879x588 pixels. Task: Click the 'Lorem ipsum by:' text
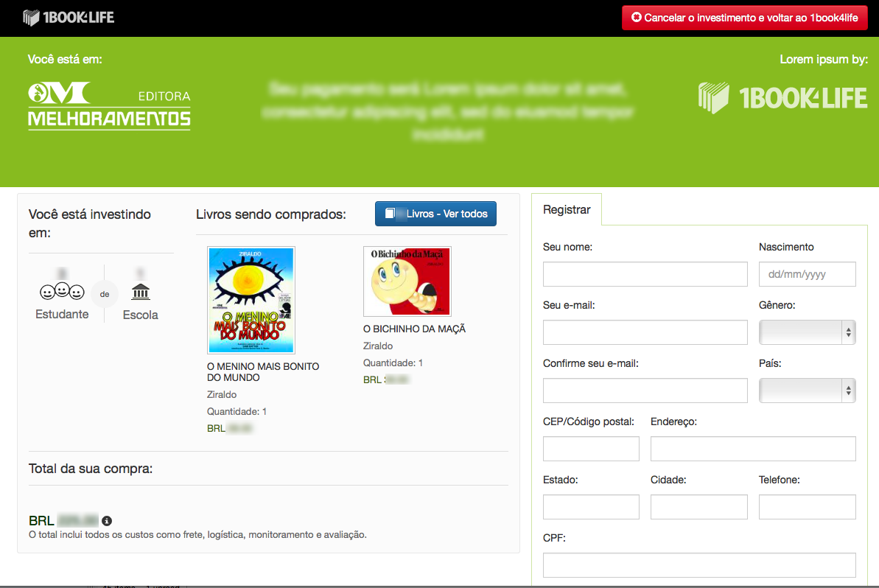(824, 60)
